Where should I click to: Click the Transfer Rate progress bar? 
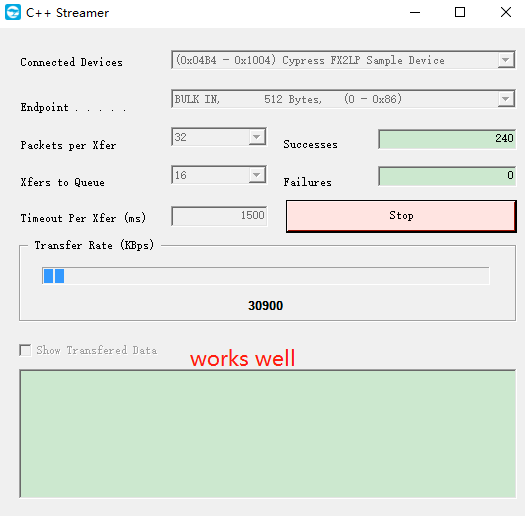point(266,276)
